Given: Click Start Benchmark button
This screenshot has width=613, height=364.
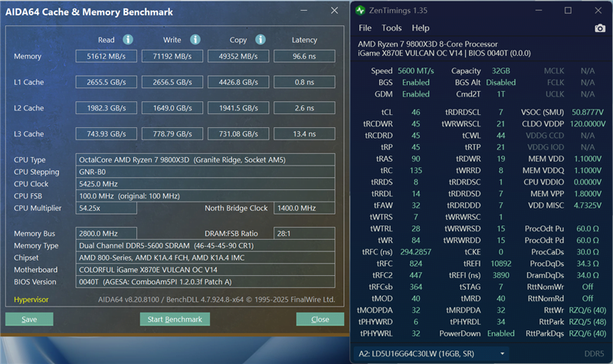Looking at the screenshot, I should [x=175, y=319].
